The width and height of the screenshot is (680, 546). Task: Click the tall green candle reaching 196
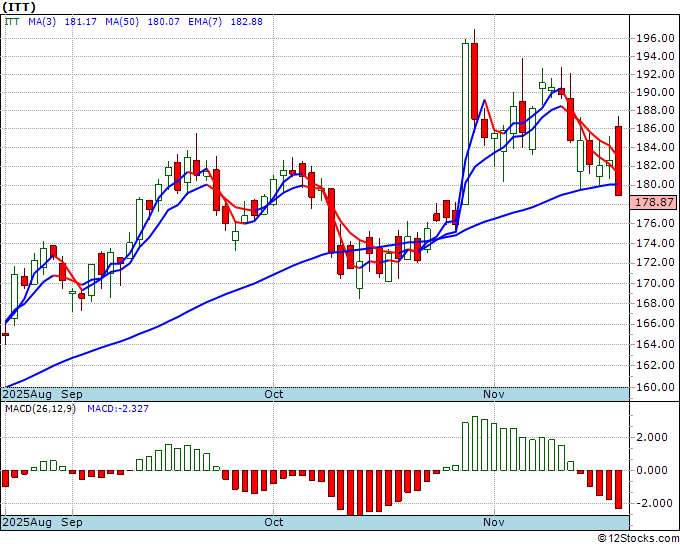465,124
